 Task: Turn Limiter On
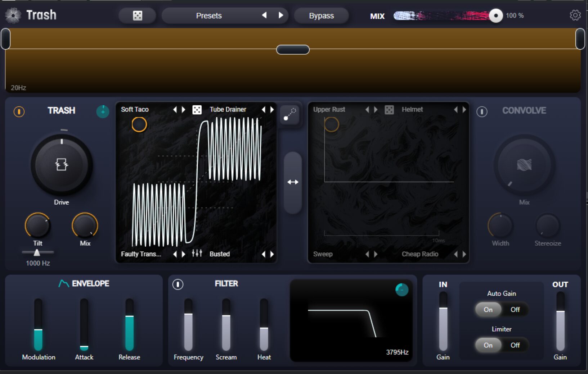pos(488,345)
